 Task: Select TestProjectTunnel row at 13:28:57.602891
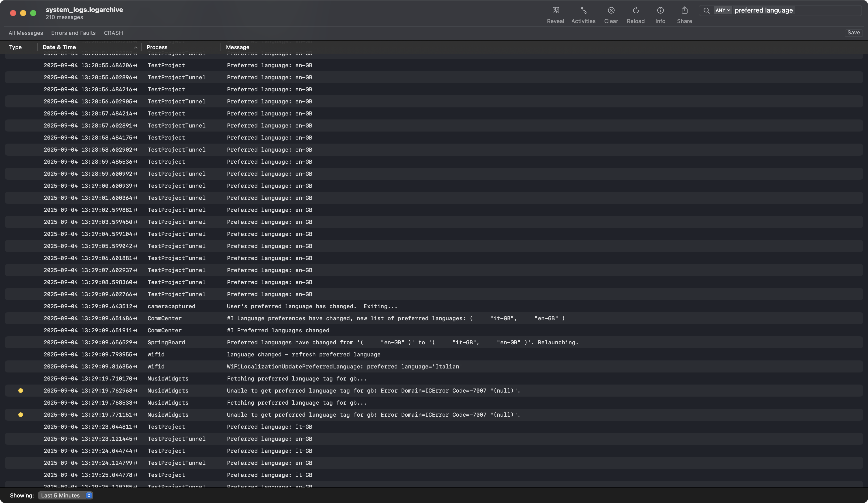point(434,125)
